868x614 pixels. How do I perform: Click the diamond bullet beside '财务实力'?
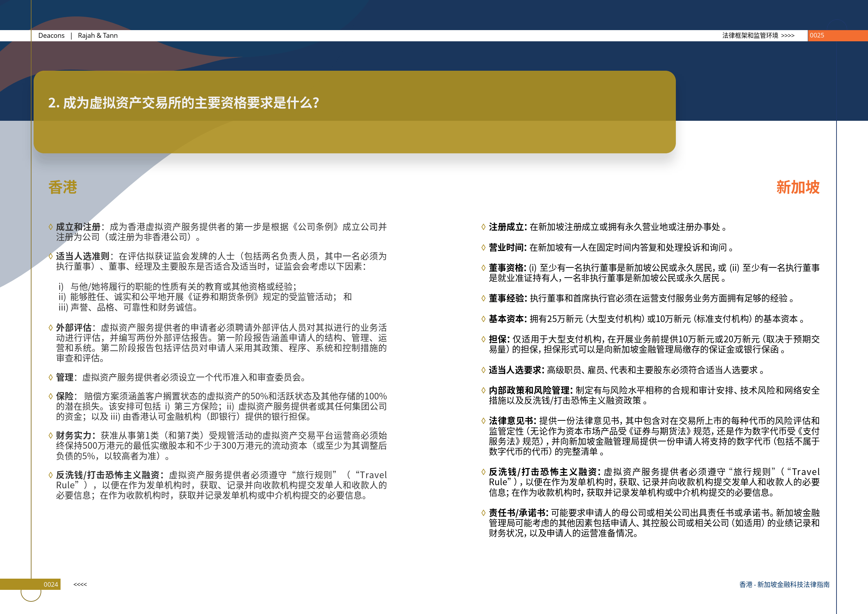(51, 435)
